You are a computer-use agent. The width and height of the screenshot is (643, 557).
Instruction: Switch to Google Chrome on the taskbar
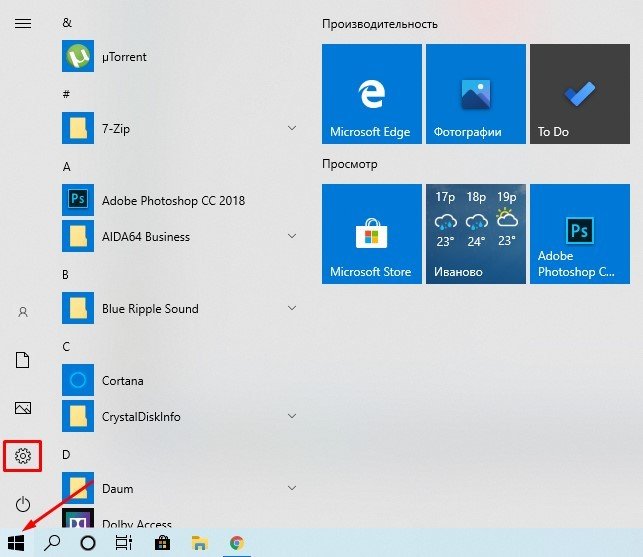pos(237,543)
